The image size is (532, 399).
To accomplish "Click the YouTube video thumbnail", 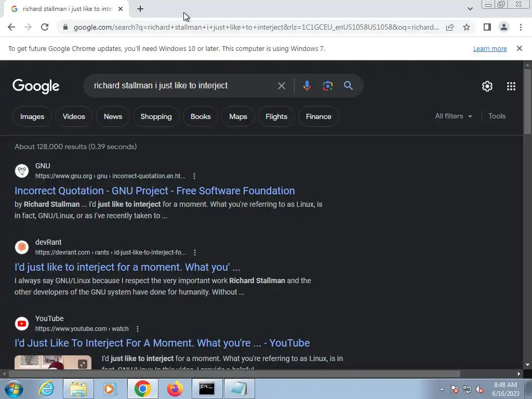I will tap(53, 362).
